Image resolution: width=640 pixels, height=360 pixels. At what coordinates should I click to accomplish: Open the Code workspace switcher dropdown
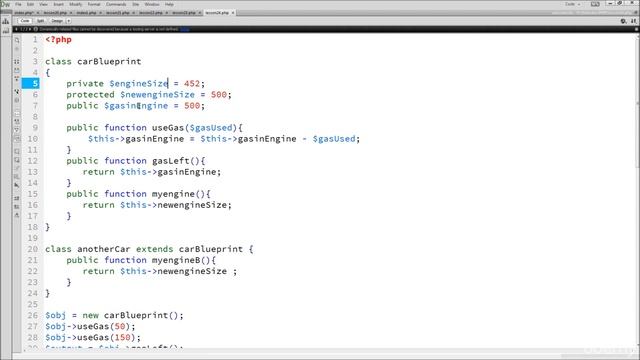[573, 4]
